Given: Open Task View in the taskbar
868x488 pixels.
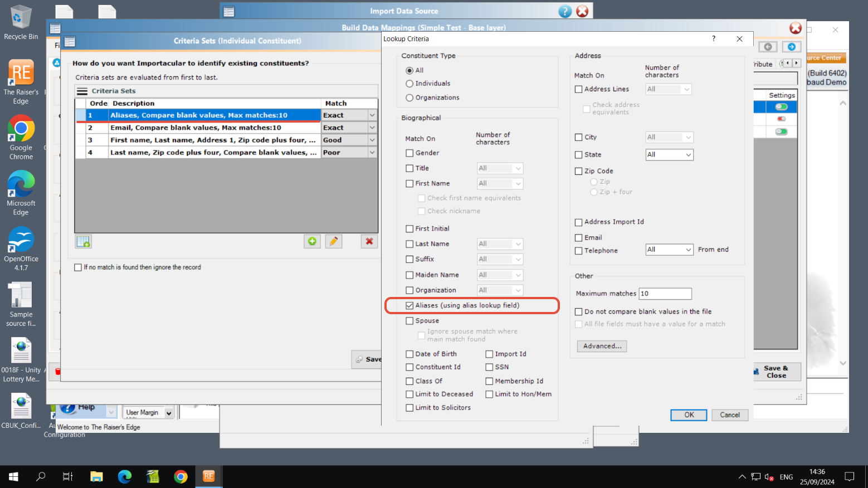Looking at the screenshot, I should (x=68, y=477).
